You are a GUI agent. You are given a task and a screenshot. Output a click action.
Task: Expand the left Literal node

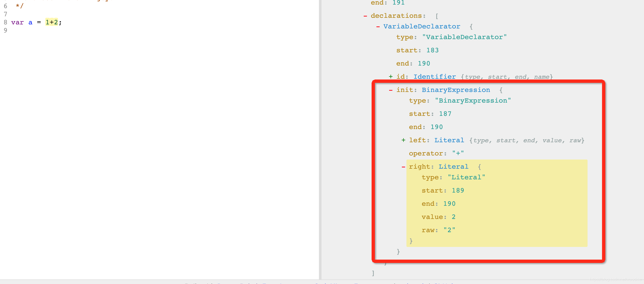point(403,140)
